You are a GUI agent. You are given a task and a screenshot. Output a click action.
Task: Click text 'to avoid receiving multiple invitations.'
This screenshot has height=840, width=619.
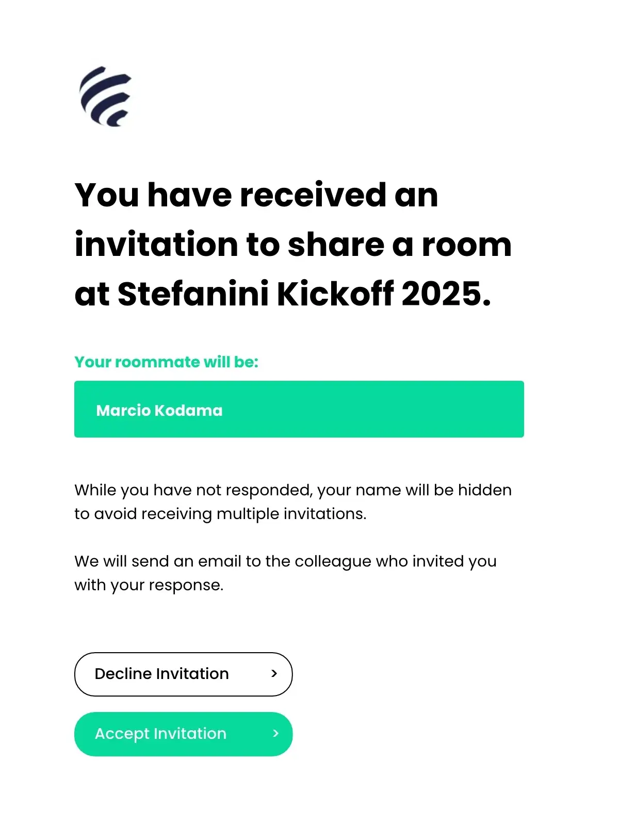click(220, 514)
